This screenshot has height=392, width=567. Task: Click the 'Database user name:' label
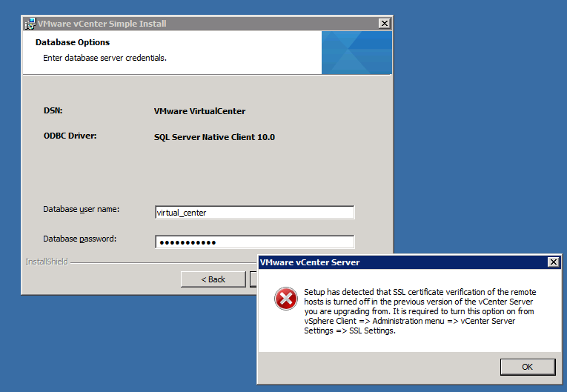[81, 210]
